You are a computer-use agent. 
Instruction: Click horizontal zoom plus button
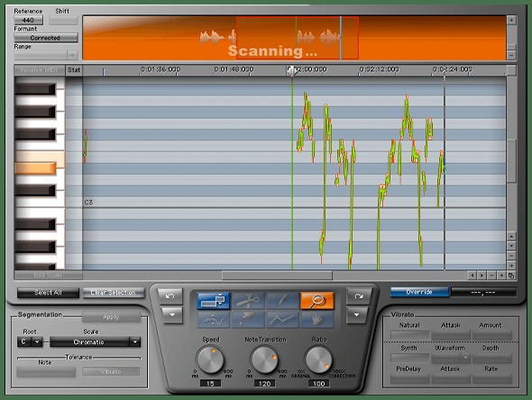pos(501,276)
